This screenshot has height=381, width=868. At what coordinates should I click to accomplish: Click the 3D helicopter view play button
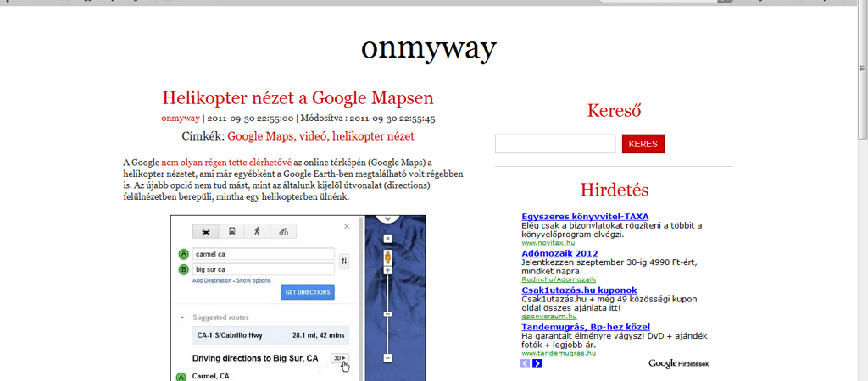pyautogui.click(x=340, y=358)
